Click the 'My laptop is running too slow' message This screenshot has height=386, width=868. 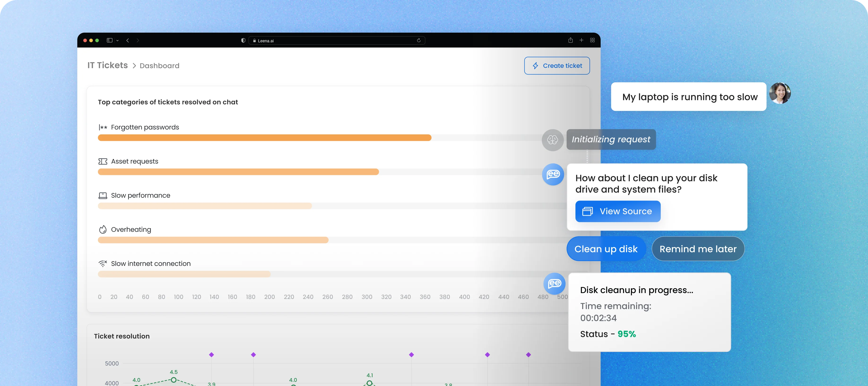pos(688,97)
